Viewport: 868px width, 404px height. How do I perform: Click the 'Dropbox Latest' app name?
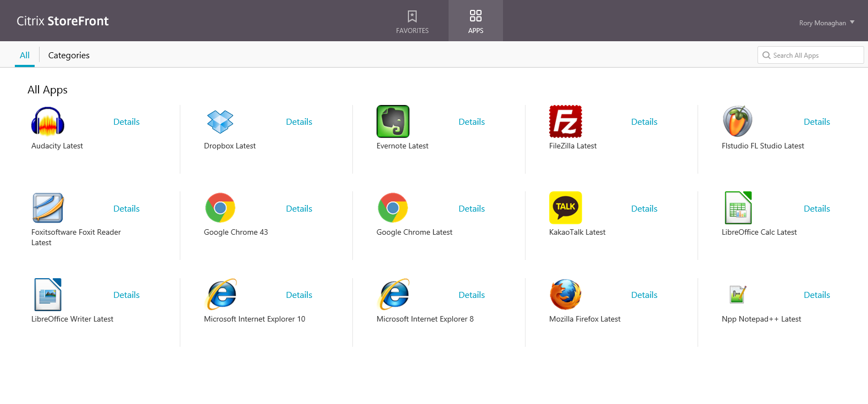click(230, 146)
